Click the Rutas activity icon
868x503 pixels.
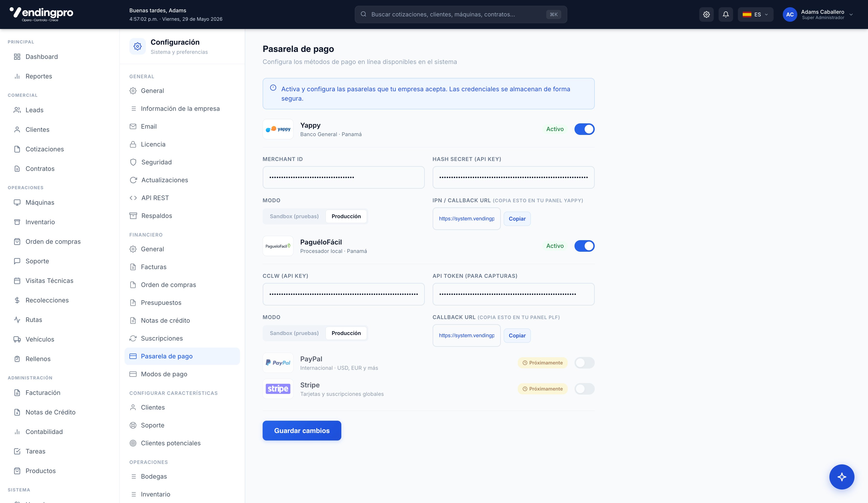(17, 320)
